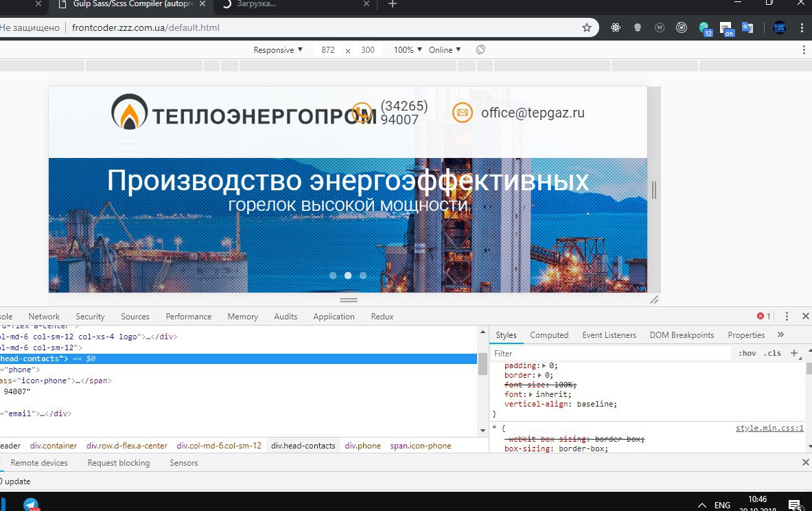Open the concentric circles extension icon
The height and width of the screenshot is (511, 812).
point(682,27)
